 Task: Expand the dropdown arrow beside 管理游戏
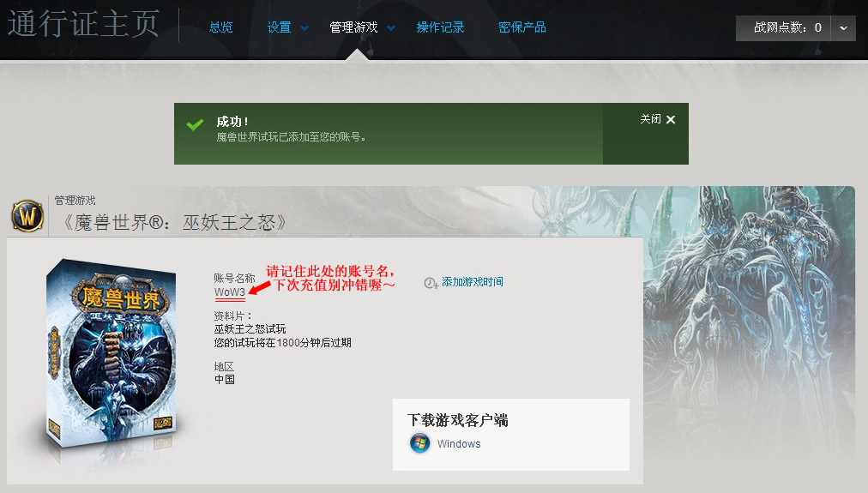391,27
